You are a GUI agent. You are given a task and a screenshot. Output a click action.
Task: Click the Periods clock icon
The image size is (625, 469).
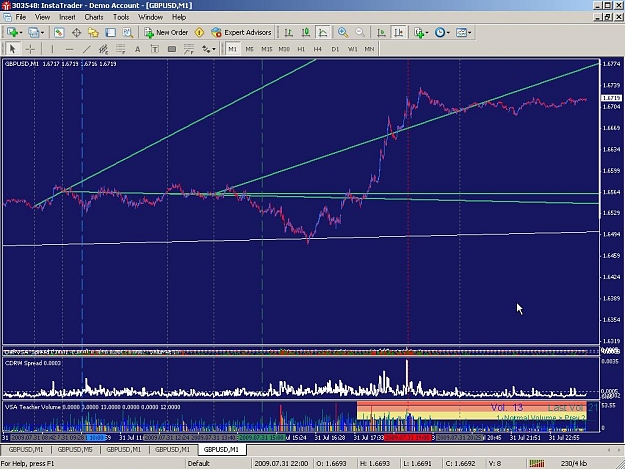(x=440, y=32)
